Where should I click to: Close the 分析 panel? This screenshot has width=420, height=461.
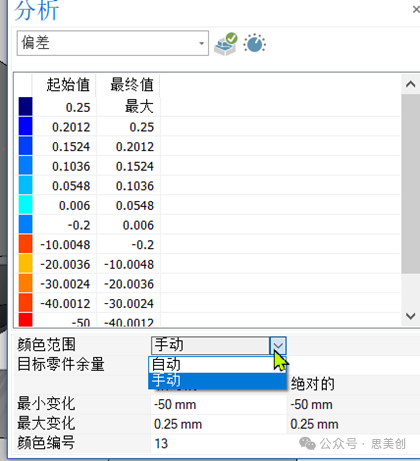pyautogui.click(x=416, y=10)
